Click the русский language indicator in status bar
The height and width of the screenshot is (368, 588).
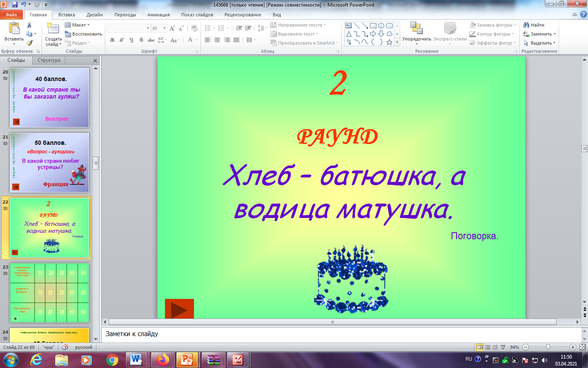[x=84, y=347]
